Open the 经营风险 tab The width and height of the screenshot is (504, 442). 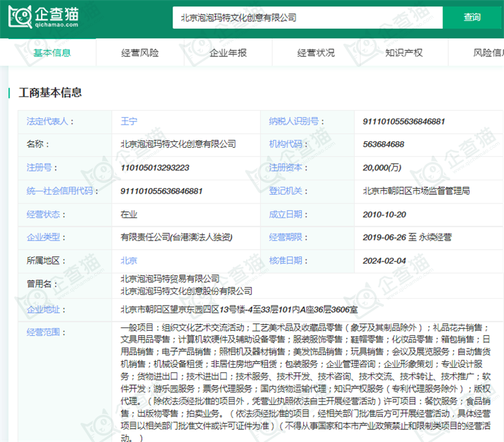pyautogui.click(x=140, y=52)
